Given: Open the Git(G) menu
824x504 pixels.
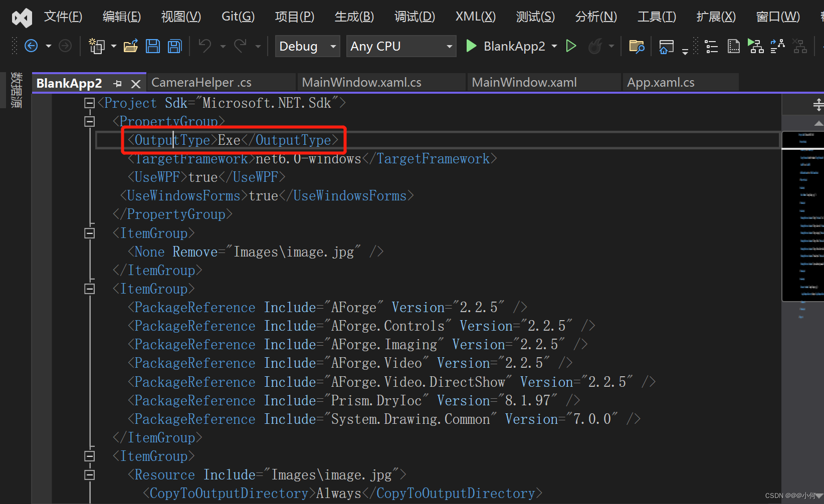Looking at the screenshot, I should (238, 17).
